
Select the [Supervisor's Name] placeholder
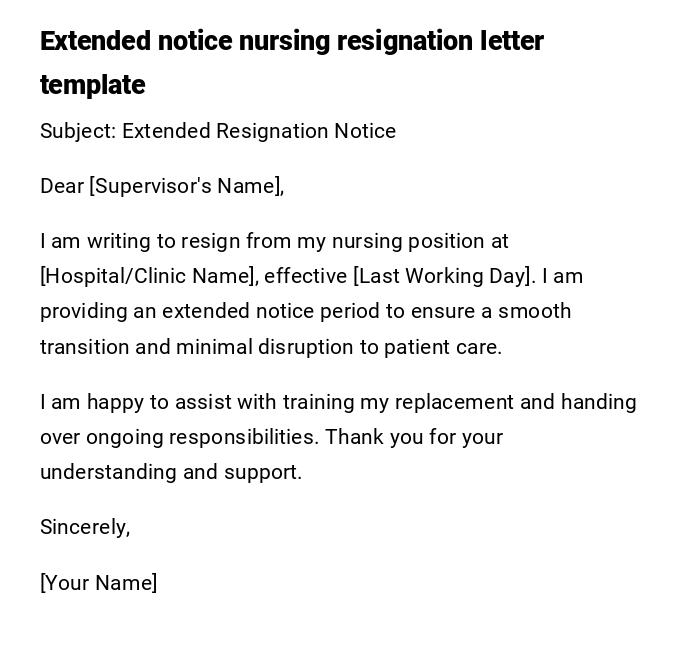click(187, 186)
